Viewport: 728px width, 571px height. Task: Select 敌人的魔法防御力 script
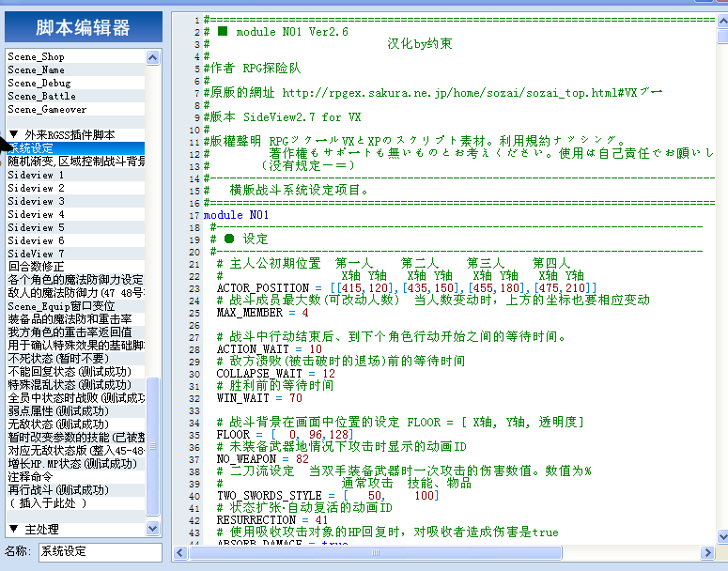pos(76,292)
